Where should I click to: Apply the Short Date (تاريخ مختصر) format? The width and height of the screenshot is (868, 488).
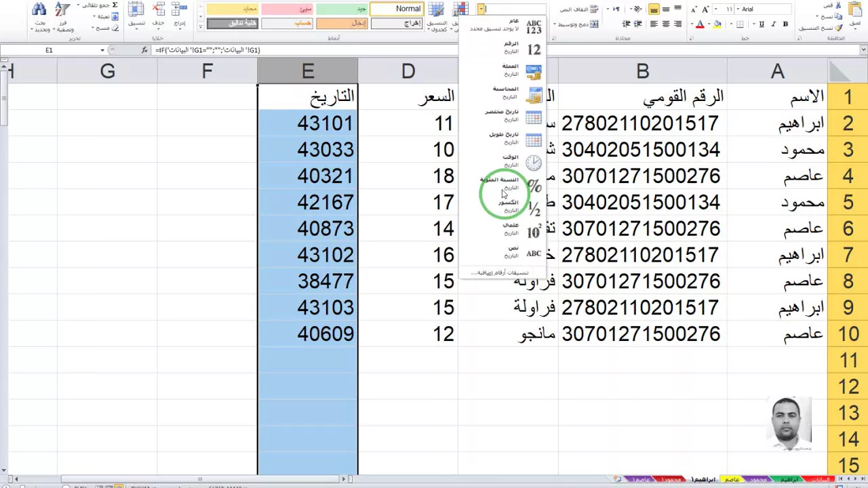pyautogui.click(x=502, y=117)
